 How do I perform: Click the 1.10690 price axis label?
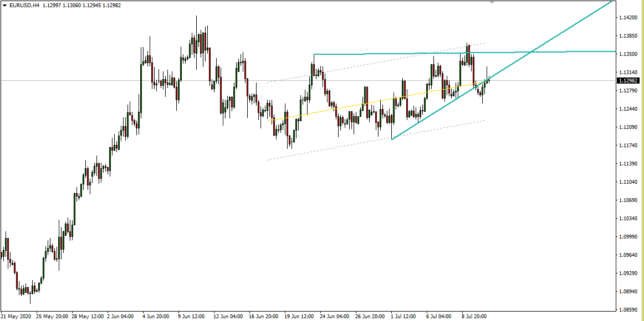(628, 200)
